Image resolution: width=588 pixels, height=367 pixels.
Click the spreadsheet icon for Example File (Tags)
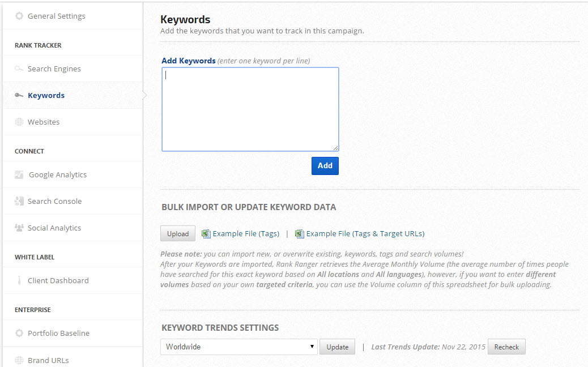click(x=206, y=233)
